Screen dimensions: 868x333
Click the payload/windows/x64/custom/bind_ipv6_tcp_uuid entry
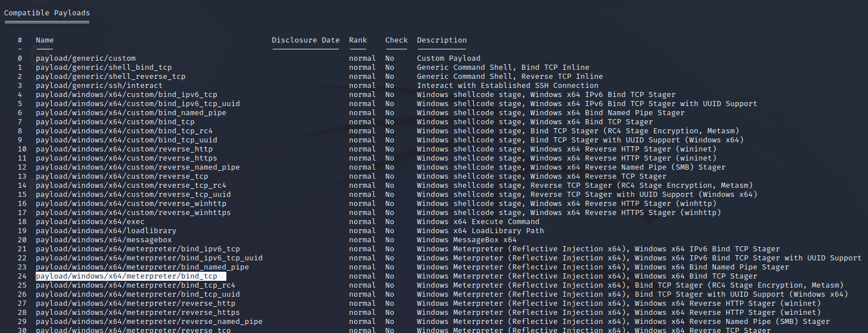pos(138,104)
